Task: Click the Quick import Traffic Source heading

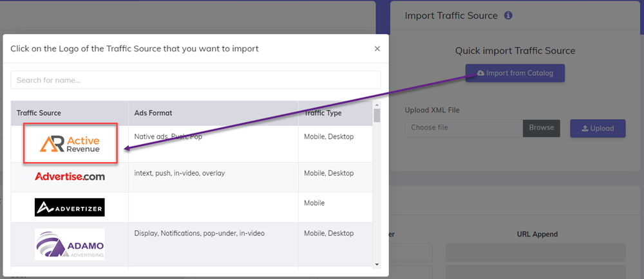Action: [x=515, y=51]
